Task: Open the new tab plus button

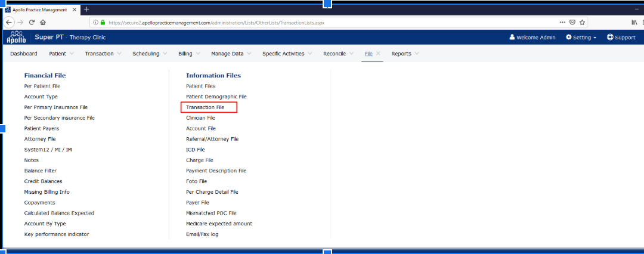Action: pyautogui.click(x=86, y=9)
